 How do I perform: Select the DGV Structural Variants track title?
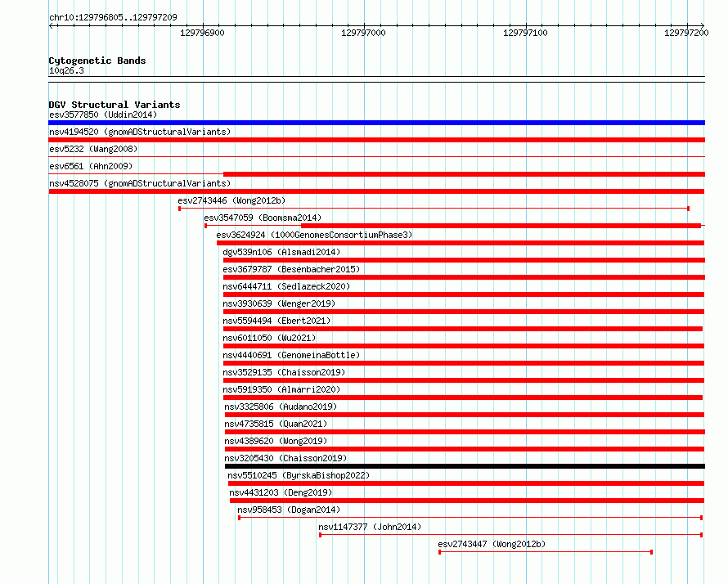click(115, 105)
